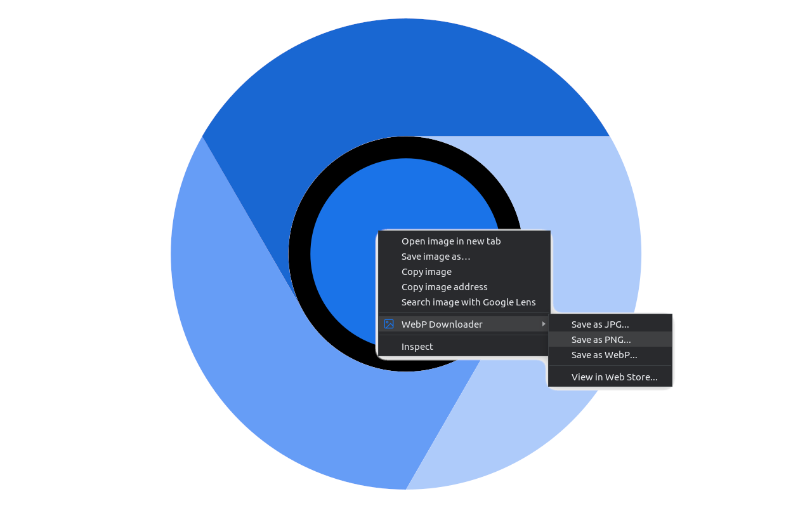
Task: Click the WebP Downloader extension icon
Action: point(389,324)
